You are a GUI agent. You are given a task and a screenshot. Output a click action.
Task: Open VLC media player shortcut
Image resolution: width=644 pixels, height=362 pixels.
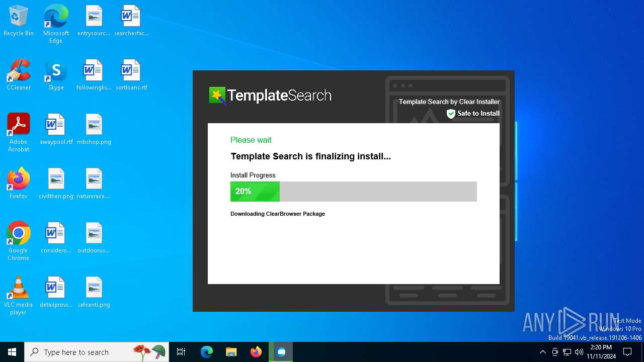19,296
